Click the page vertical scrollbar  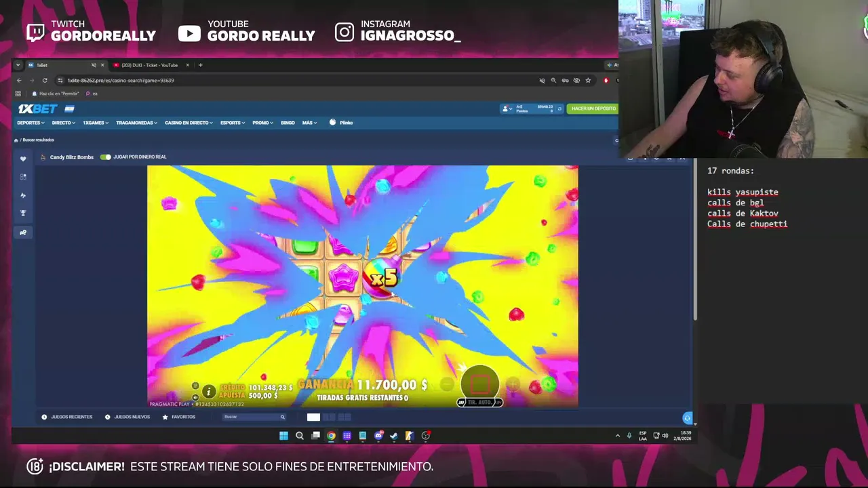[695, 241]
